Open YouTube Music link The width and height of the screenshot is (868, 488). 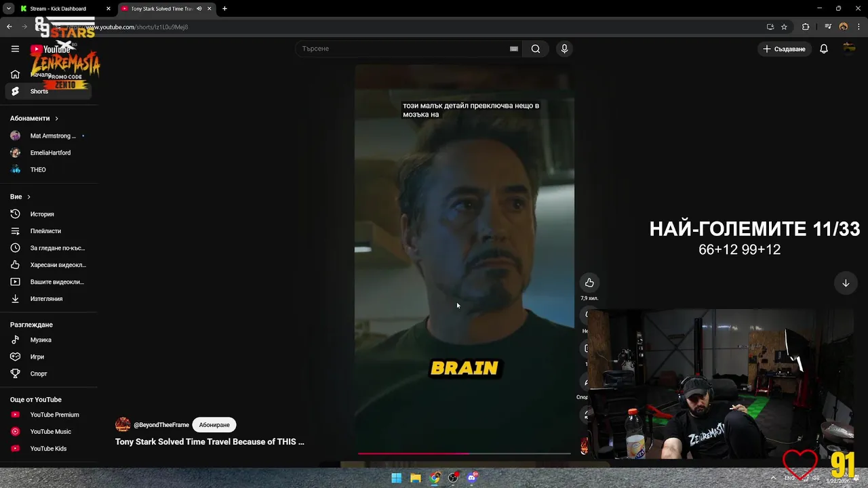(x=48, y=432)
